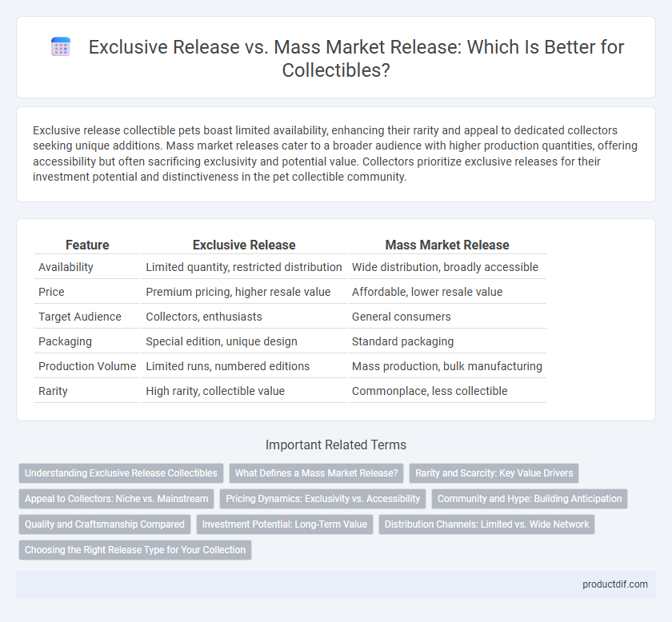Click 'Standard packaging' cell

click(447, 341)
